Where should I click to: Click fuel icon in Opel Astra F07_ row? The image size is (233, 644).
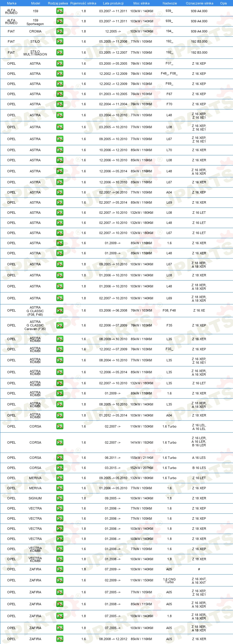click(x=60, y=64)
